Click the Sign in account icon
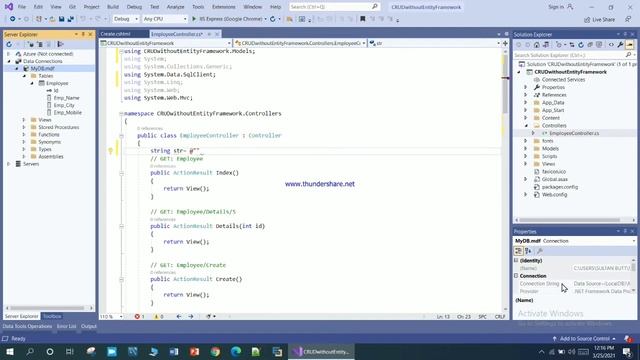Image resolution: width=640 pixels, height=360 pixels. (x=570, y=7)
